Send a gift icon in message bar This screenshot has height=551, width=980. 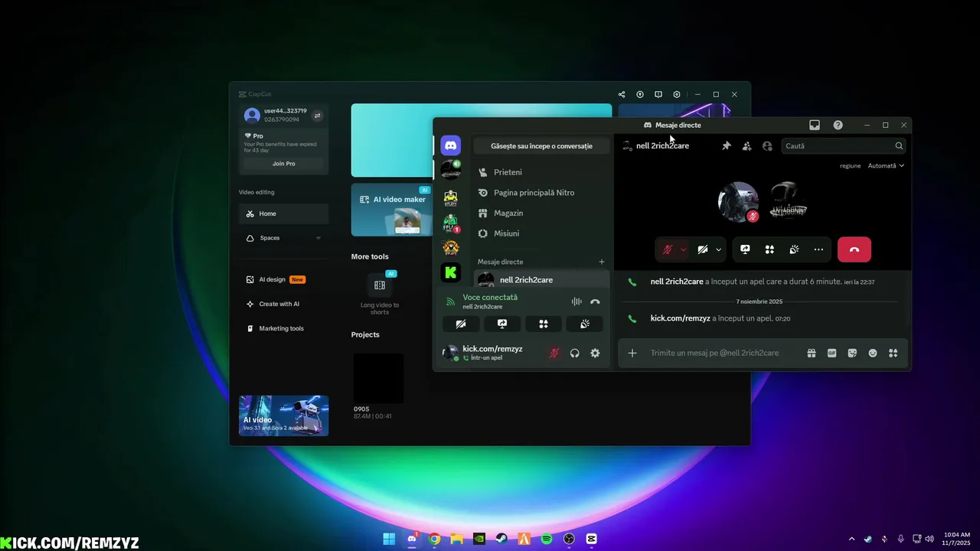pos(811,353)
